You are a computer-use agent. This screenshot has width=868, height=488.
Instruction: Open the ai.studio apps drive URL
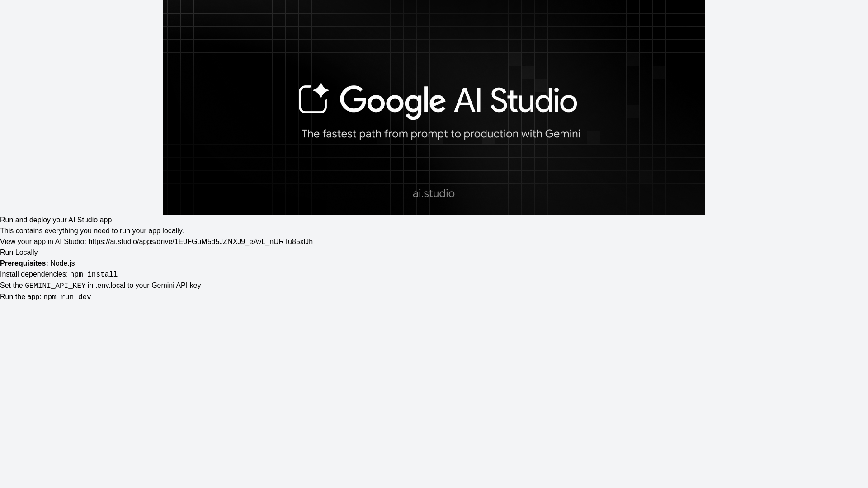tap(200, 242)
